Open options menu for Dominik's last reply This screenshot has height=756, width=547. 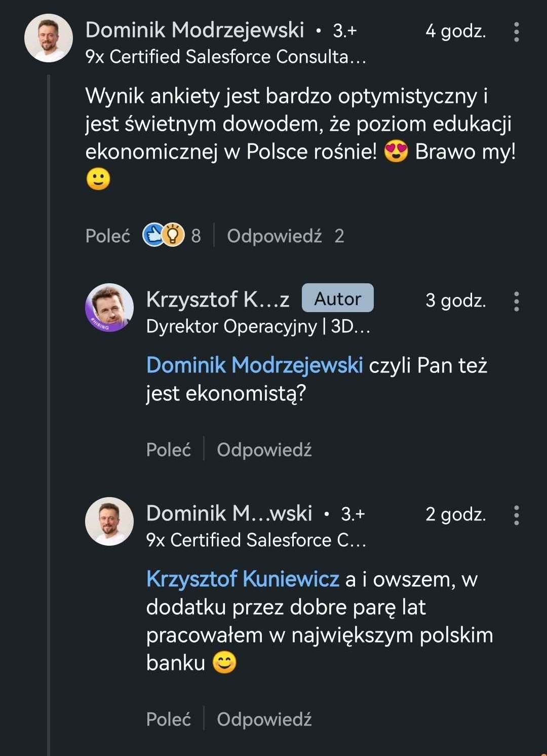click(x=516, y=515)
